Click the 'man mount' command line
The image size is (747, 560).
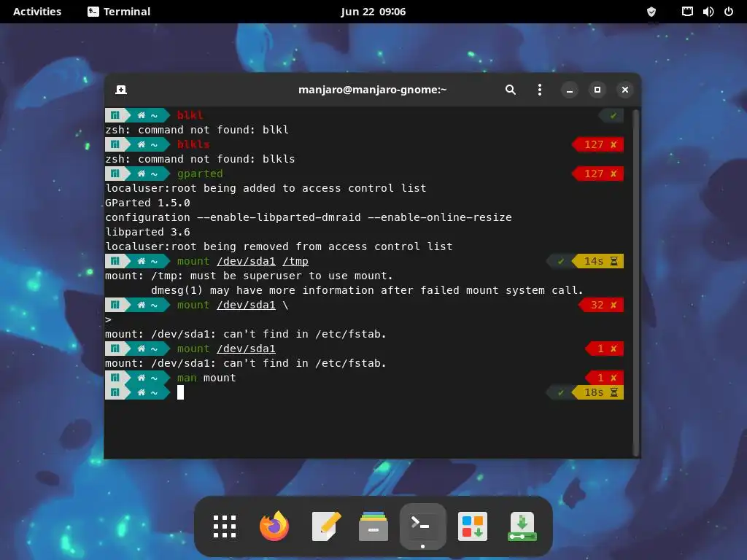206,378
